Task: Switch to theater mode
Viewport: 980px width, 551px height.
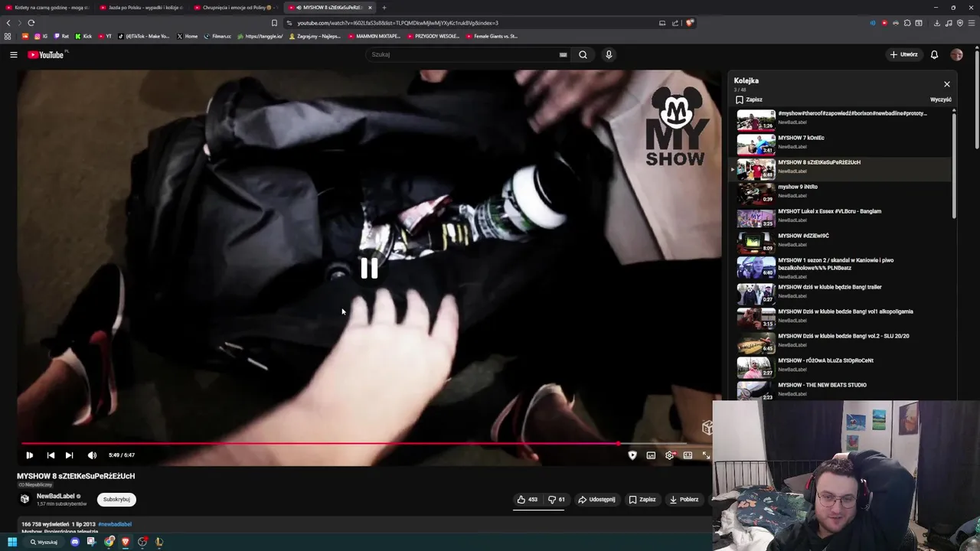Action: point(688,455)
